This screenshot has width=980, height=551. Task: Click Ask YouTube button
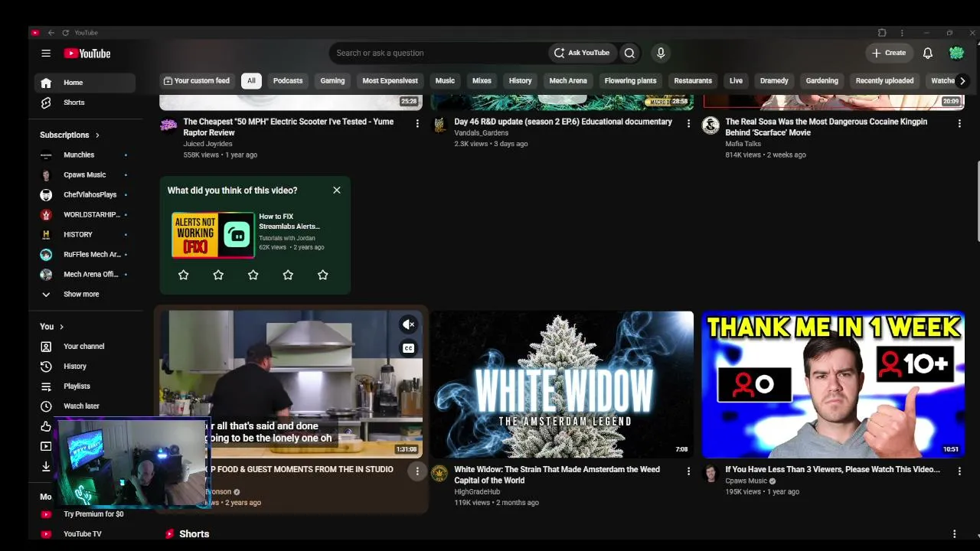[583, 53]
